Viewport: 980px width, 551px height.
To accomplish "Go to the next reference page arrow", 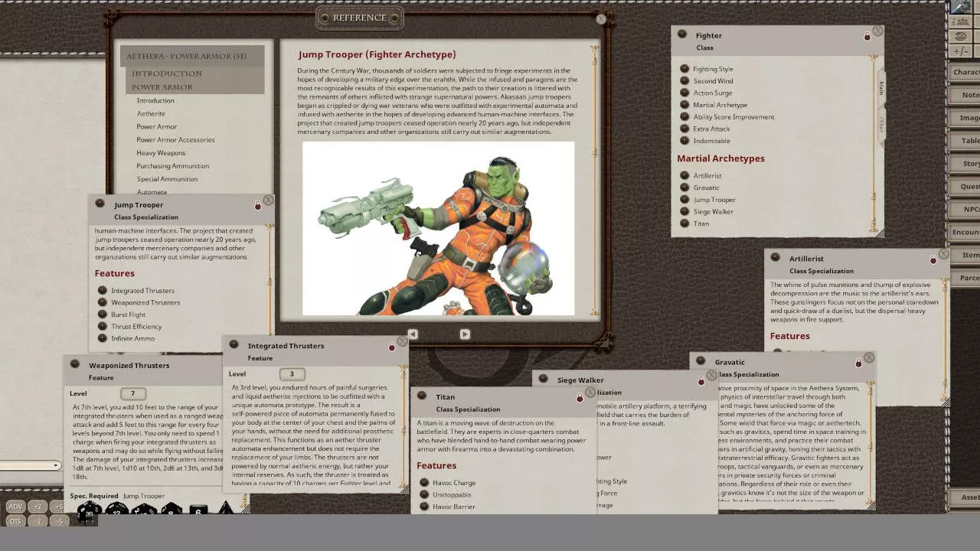I will click(x=464, y=334).
